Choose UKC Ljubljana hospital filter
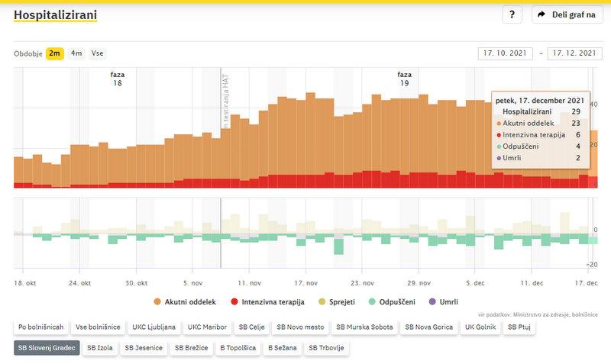Image resolution: width=611 pixels, height=364 pixels. pos(154,327)
